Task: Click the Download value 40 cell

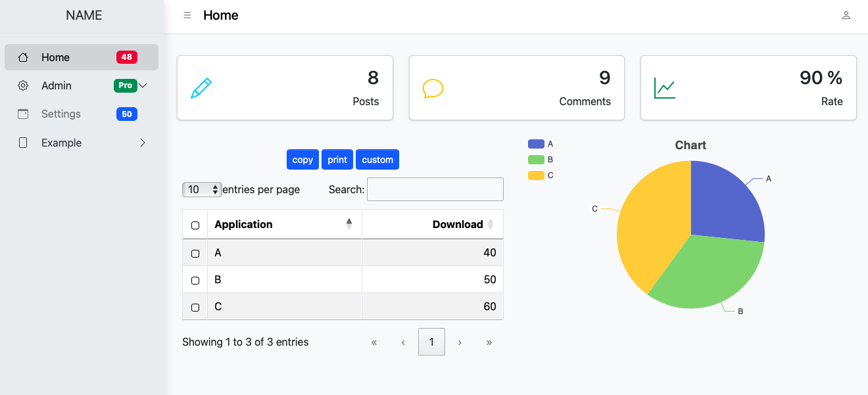Action: (433, 253)
